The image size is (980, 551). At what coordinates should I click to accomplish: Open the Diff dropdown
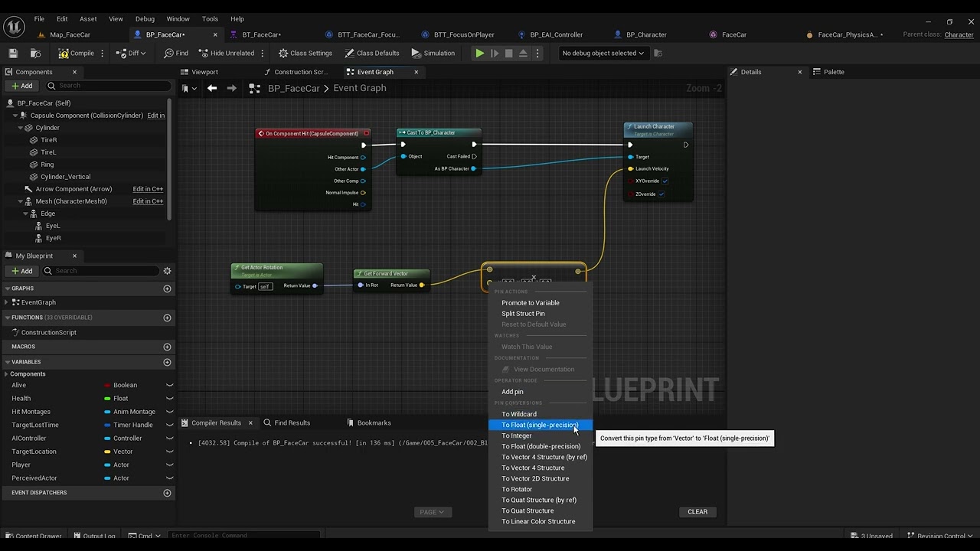pyautogui.click(x=132, y=54)
